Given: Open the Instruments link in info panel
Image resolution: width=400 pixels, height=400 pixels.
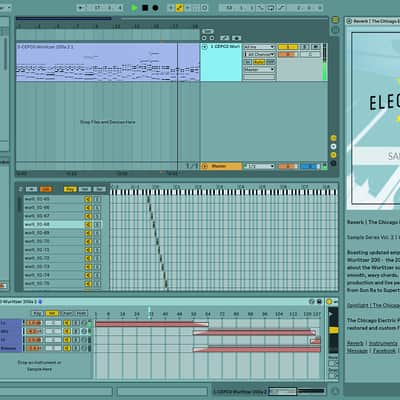Looking at the screenshot, I should pos(383,343).
